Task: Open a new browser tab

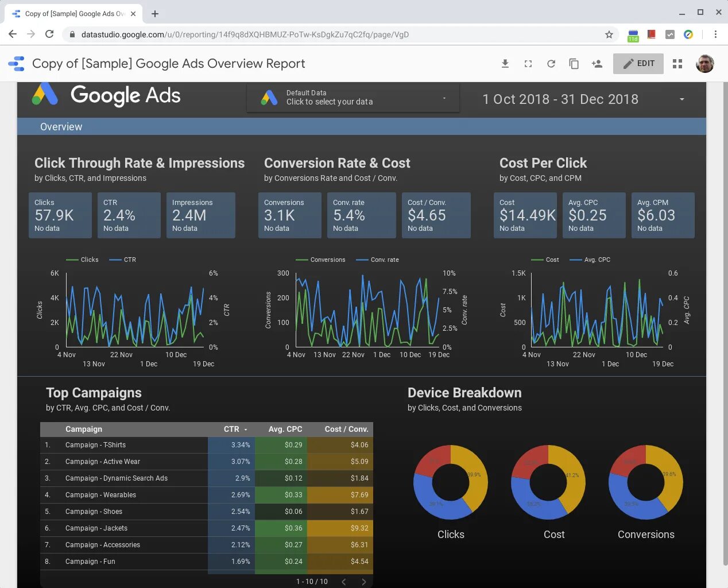Action: tap(155, 13)
